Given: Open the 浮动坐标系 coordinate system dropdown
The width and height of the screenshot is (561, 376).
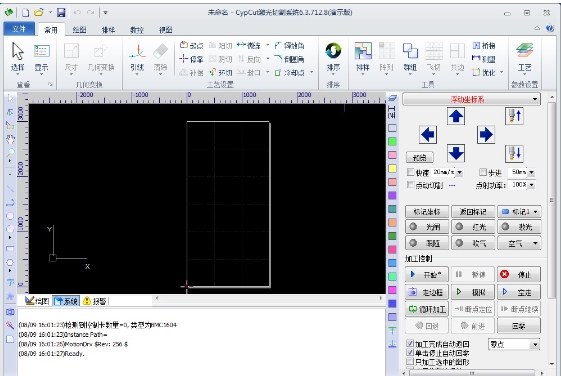Looking at the screenshot, I should [472, 99].
